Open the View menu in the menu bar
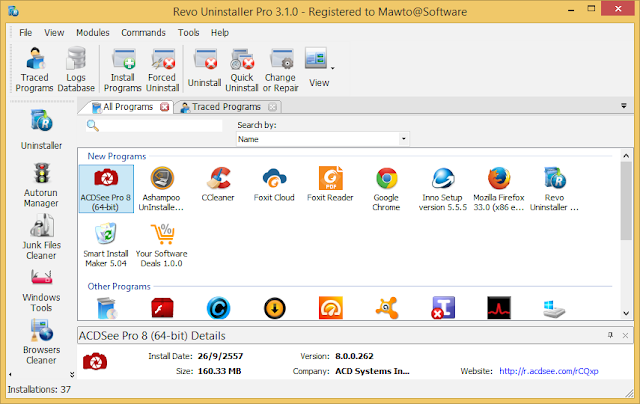 pos(54,33)
